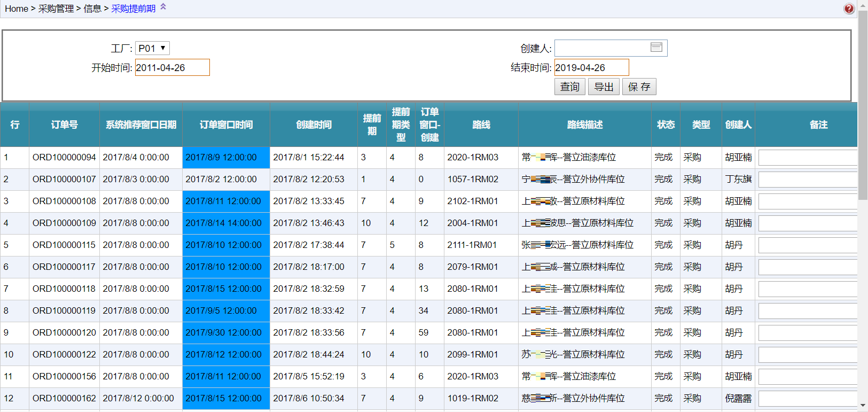
Task: Click the 创建时间 column header
Action: click(x=314, y=125)
